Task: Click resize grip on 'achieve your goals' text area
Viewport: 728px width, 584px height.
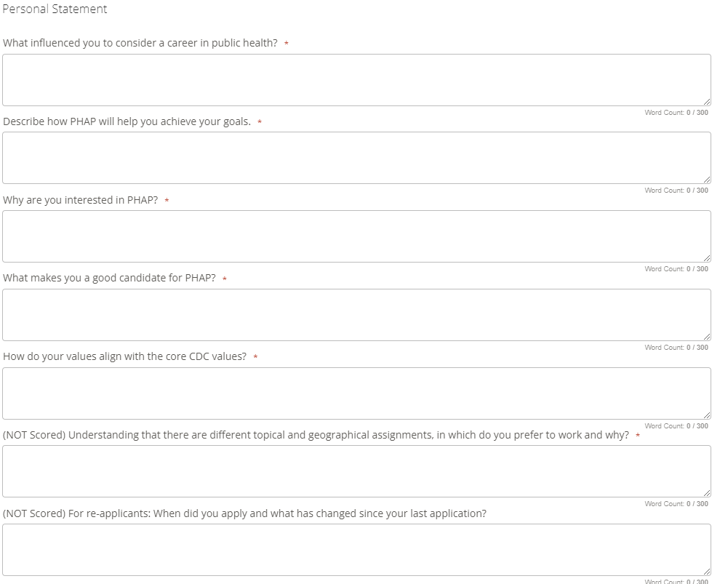Action: 707,180
